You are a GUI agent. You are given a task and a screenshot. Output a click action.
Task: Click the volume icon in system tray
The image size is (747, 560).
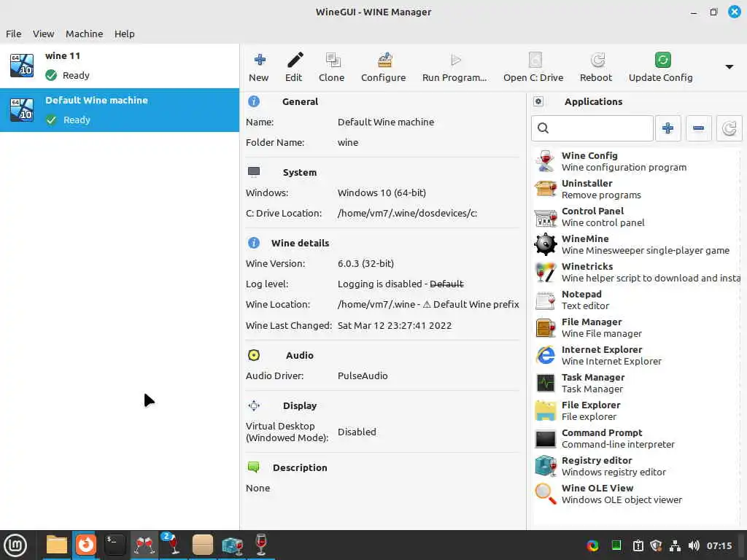click(x=694, y=545)
